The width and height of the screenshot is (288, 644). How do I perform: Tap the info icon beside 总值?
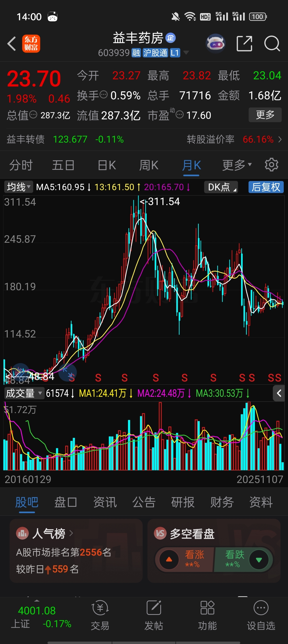click(33, 115)
